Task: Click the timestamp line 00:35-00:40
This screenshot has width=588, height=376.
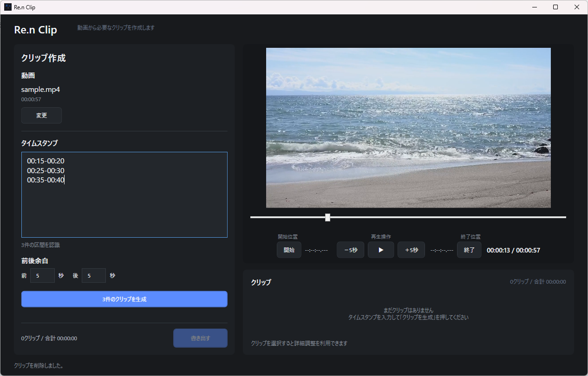Action: pos(46,180)
